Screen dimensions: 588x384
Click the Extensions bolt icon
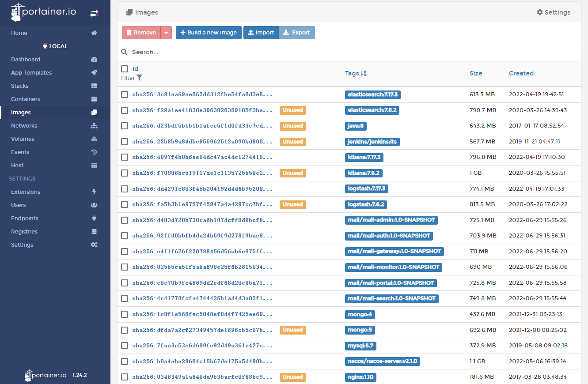(x=94, y=192)
